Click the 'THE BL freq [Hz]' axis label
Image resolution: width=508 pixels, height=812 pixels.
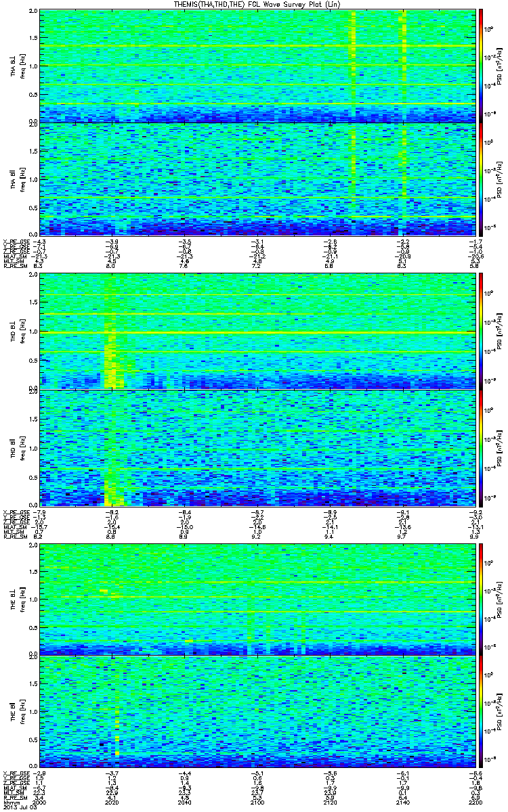tap(17, 598)
